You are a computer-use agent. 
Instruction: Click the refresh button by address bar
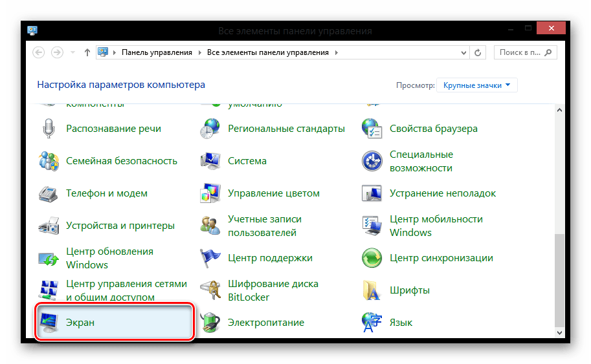pos(478,52)
